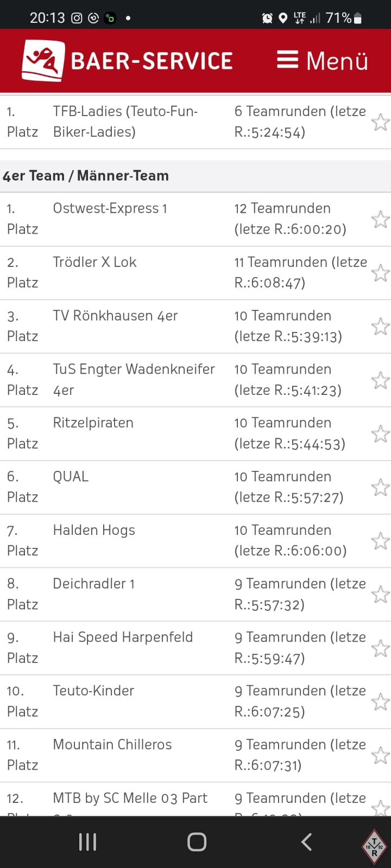Click the star next to QUAL
This screenshot has width=391, height=868.
pyautogui.click(x=380, y=487)
